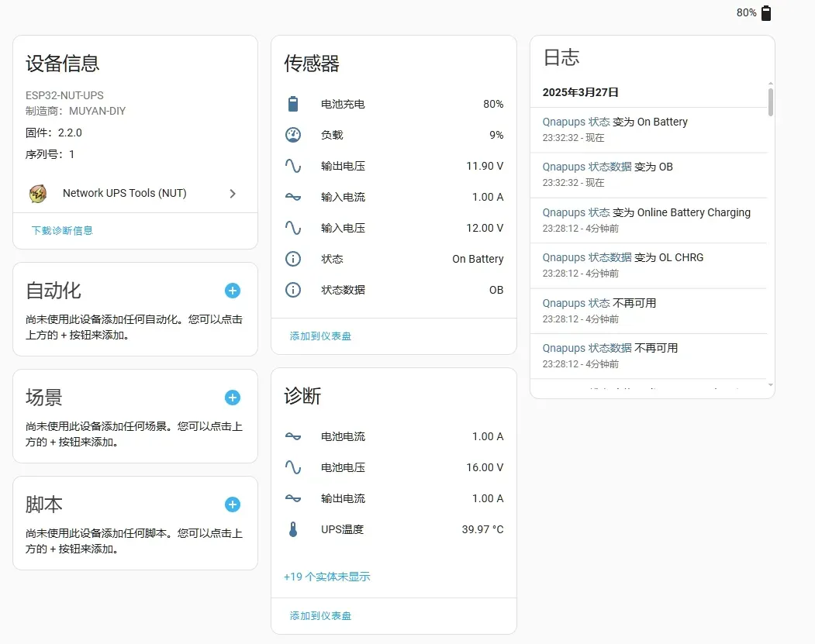Click the current icon beside 输入电流
This screenshot has width=815, height=644.
(x=292, y=197)
